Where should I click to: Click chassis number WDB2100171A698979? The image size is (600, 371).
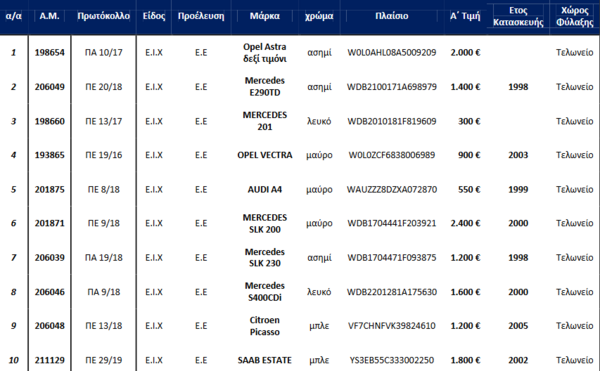391,87
